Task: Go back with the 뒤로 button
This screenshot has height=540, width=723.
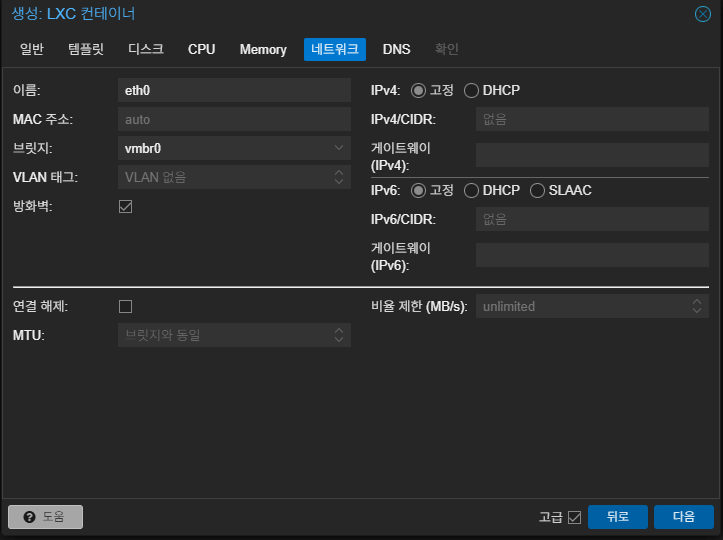Action: pyautogui.click(x=618, y=517)
